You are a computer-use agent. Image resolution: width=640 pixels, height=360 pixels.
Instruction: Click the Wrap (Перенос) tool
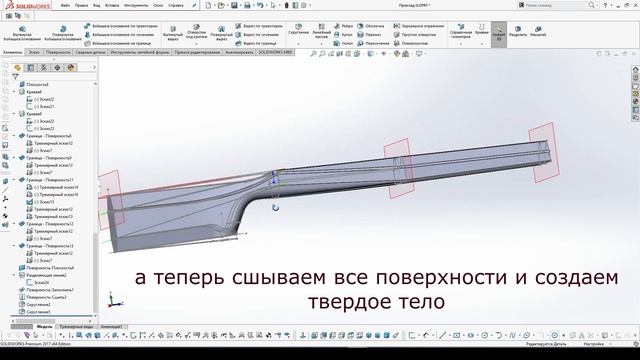[369, 35]
